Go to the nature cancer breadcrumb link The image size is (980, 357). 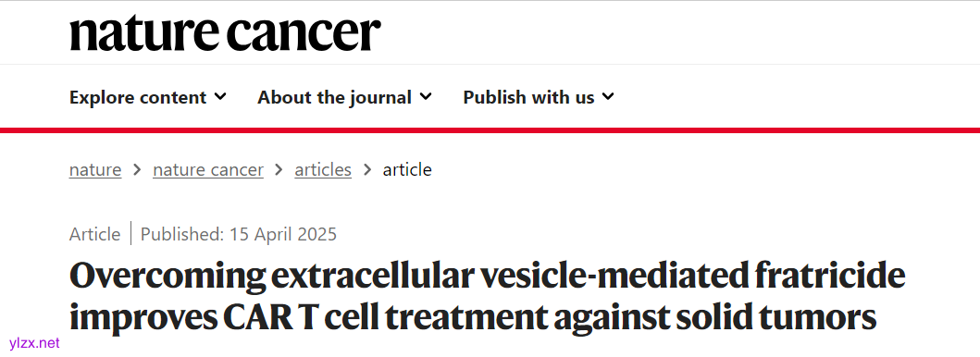tap(208, 170)
